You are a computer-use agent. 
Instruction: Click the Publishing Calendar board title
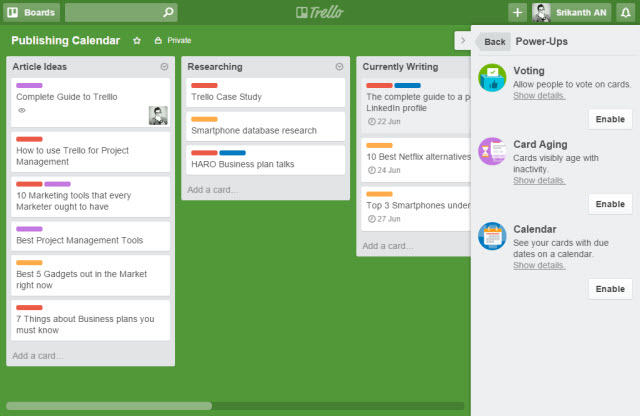65,40
